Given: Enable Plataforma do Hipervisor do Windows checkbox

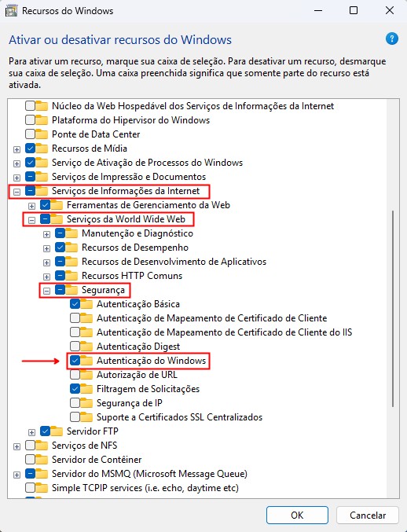Looking at the screenshot, I should point(30,120).
